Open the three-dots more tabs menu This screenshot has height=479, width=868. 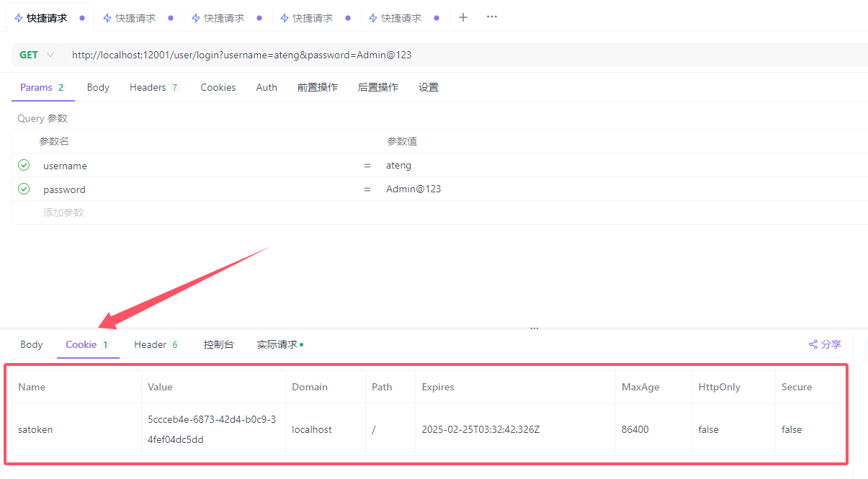pyautogui.click(x=492, y=17)
